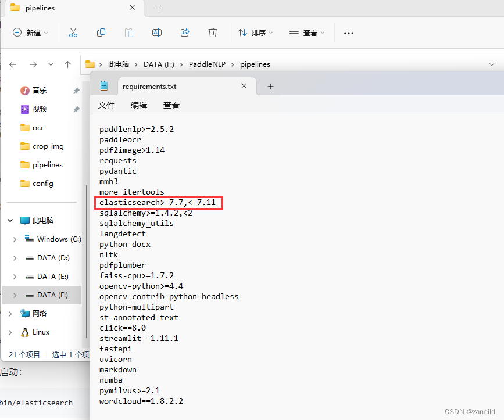The image size is (504, 420).
Task: Open the three-dot more options menu
Action: 348,33
